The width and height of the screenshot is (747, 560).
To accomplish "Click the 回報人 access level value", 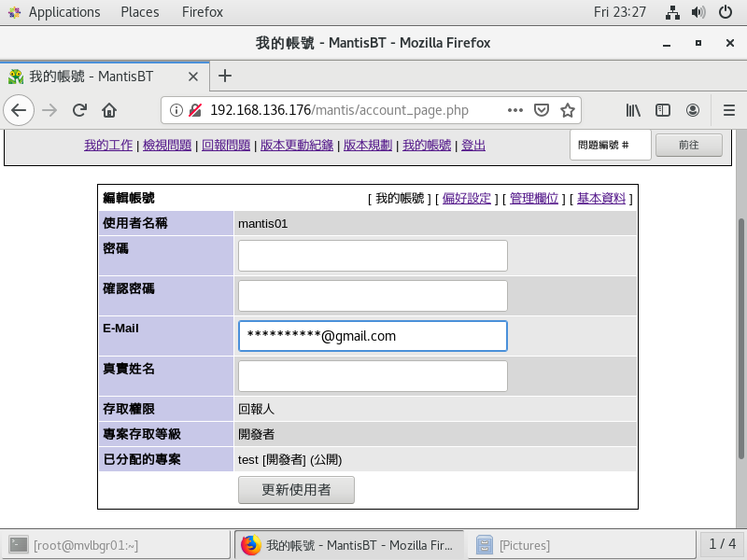I will pyautogui.click(x=256, y=409).
